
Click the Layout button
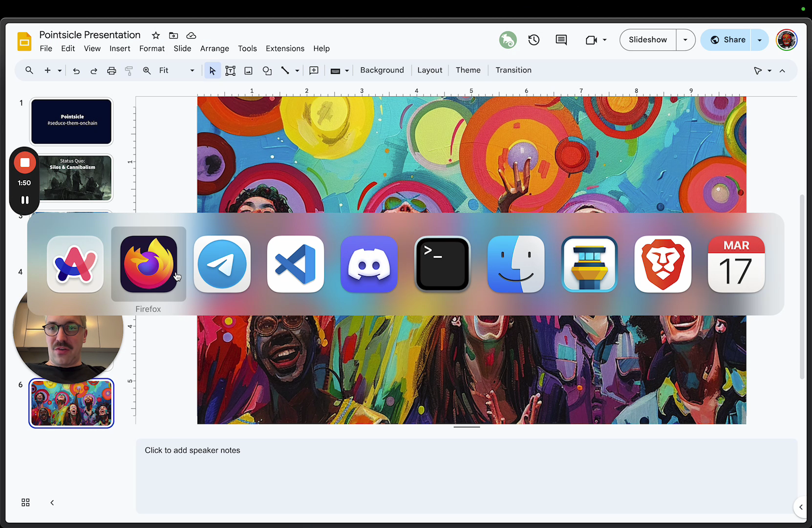430,70
